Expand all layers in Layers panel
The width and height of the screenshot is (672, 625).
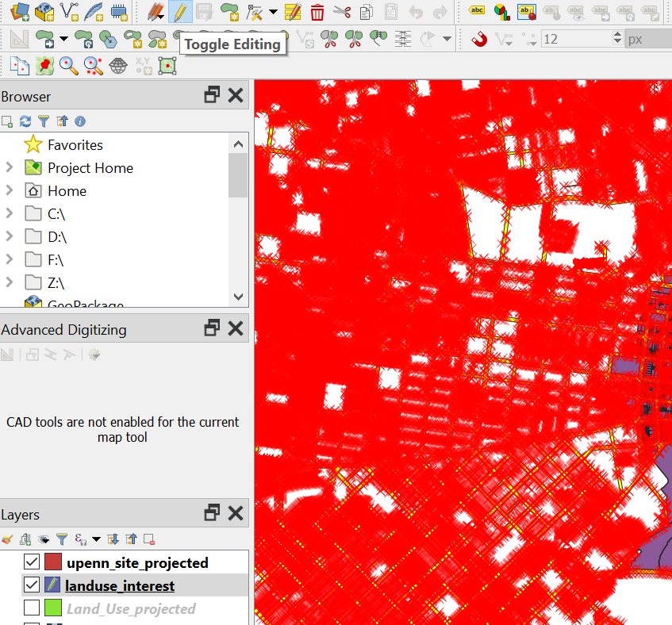pyautogui.click(x=113, y=539)
